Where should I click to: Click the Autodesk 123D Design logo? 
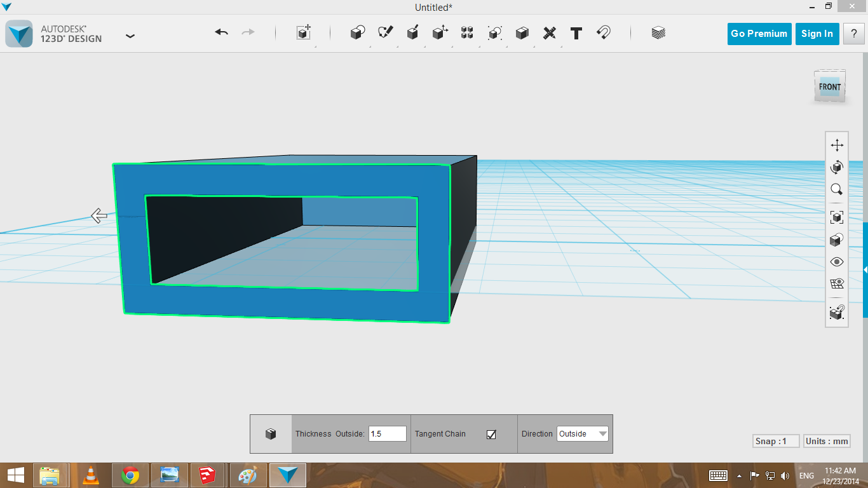pos(19,34)
